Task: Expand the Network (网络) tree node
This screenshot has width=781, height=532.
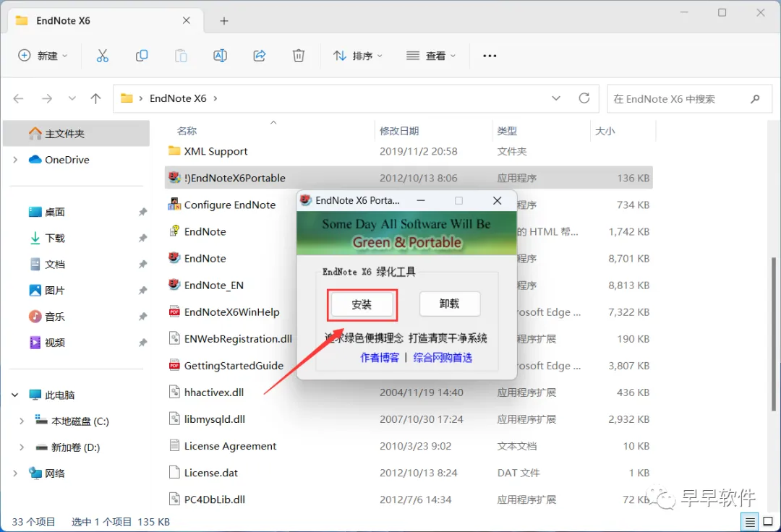Action: 15,473
